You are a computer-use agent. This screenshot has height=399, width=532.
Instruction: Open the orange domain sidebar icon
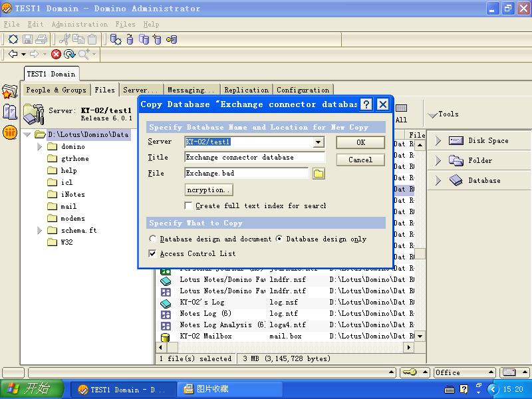(x=10, y=132)
